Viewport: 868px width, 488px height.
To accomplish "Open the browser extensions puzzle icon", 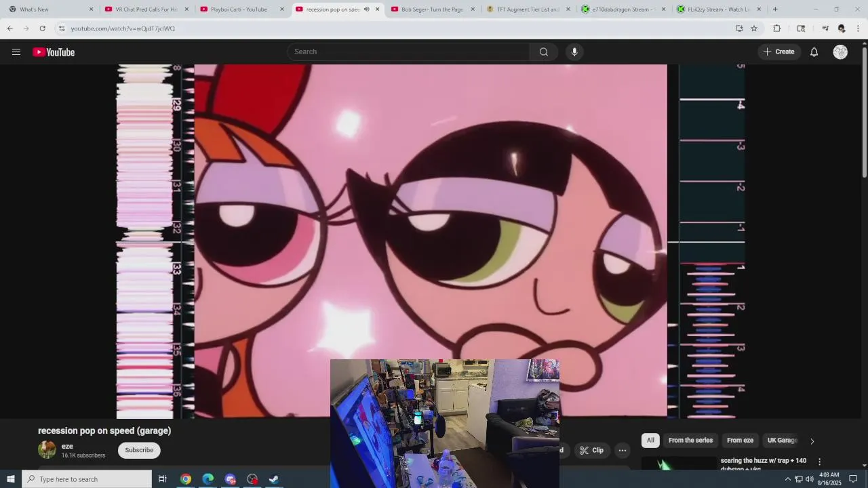I will coord(777,28).
